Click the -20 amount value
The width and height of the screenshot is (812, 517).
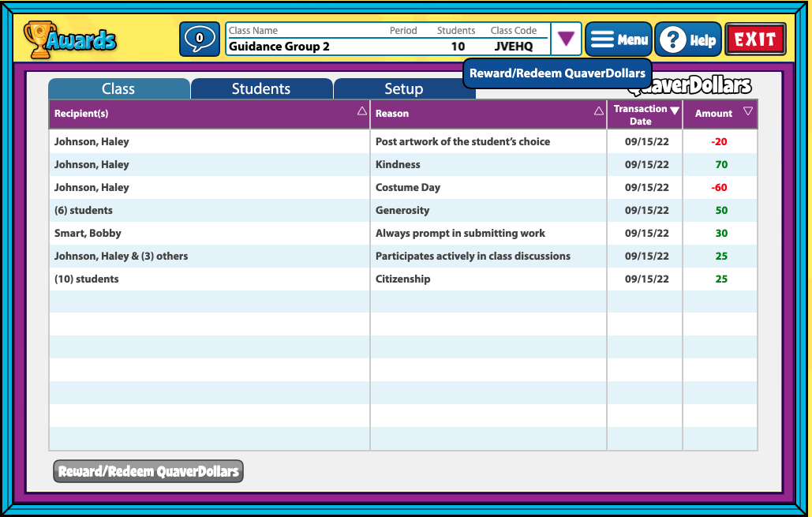(720, 141)
